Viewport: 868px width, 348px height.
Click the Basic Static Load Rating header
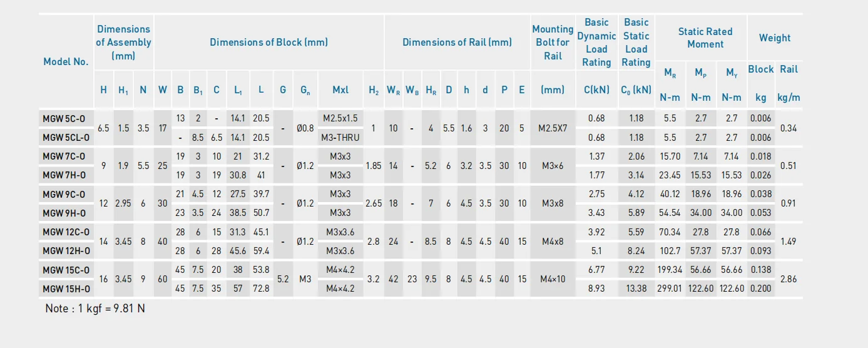[x=636, y=42]
